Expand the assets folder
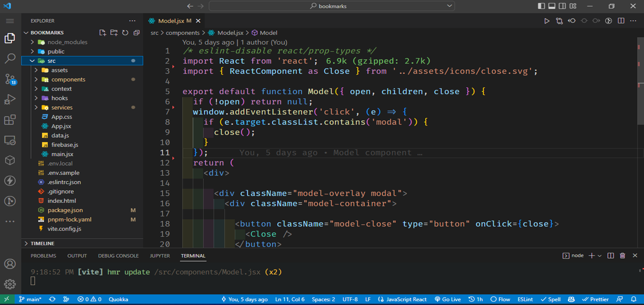This screenshot has width=644, height=305. (x=82, y=70)
